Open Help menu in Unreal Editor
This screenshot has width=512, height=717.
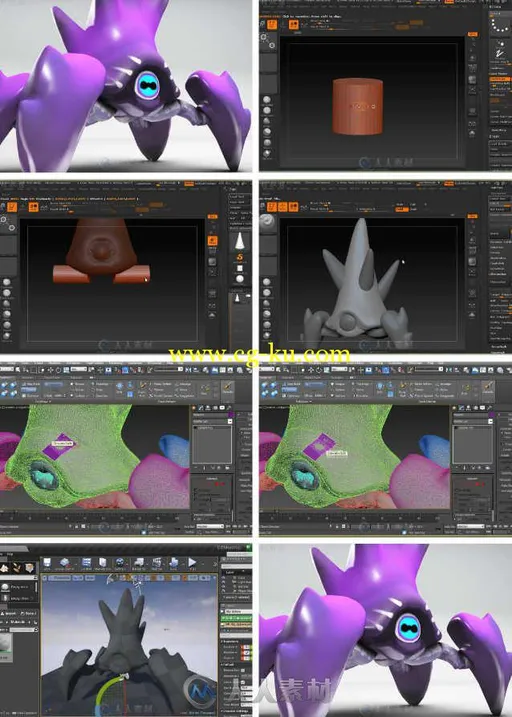[x=10, y=554]
